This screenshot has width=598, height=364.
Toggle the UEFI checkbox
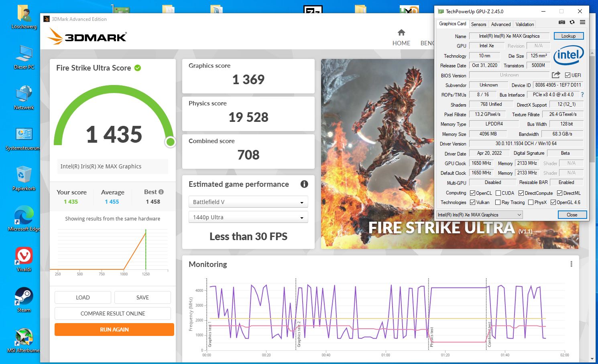(x=567, y=75)
